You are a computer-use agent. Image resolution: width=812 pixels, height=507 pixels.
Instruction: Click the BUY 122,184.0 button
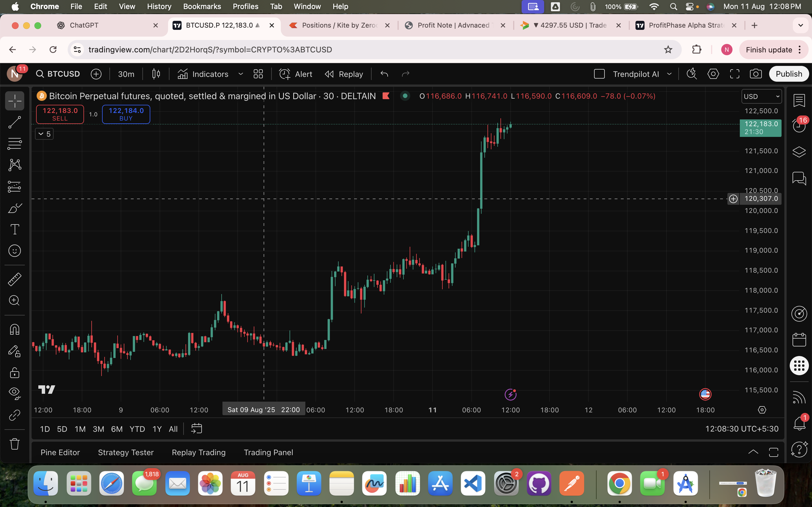[126, 114]
